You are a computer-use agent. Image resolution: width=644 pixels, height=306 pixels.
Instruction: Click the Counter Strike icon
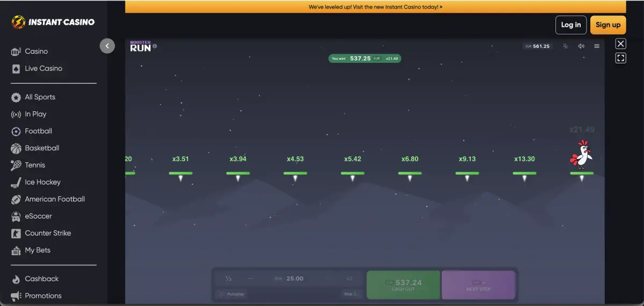coord(16,234)
